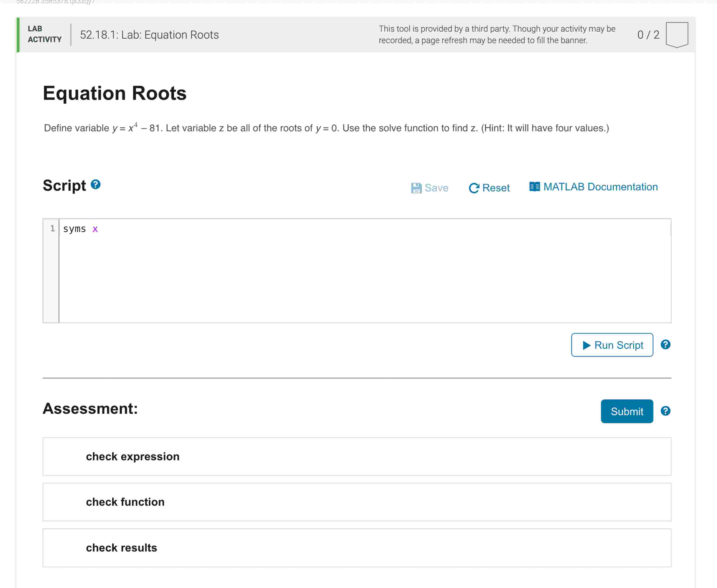
Task: Click the 'syms x' code line
Action: tap(81, 229)
